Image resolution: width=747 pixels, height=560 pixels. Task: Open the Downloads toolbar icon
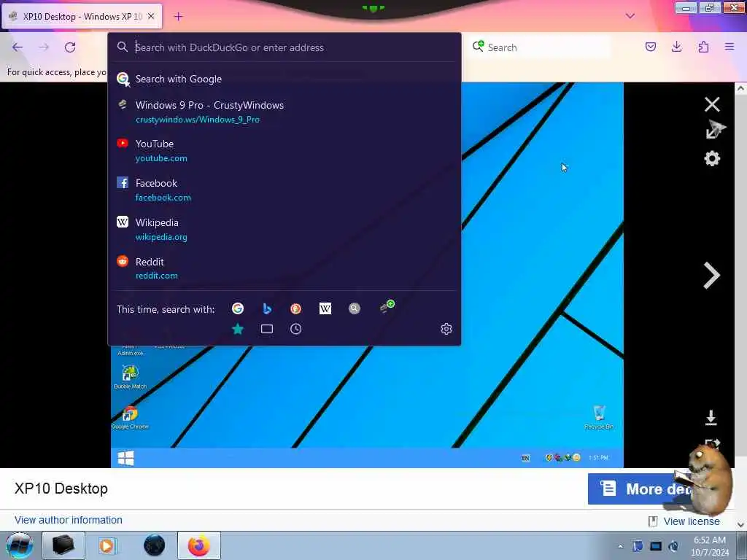point(676,47)
